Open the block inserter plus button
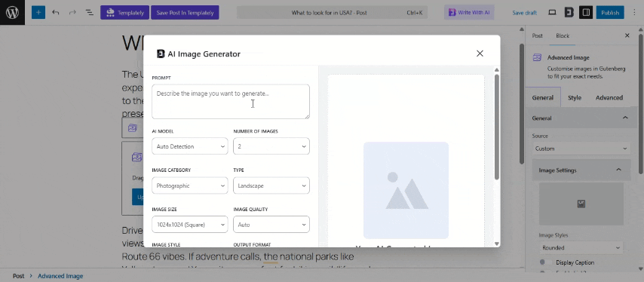 click(38, 12)
